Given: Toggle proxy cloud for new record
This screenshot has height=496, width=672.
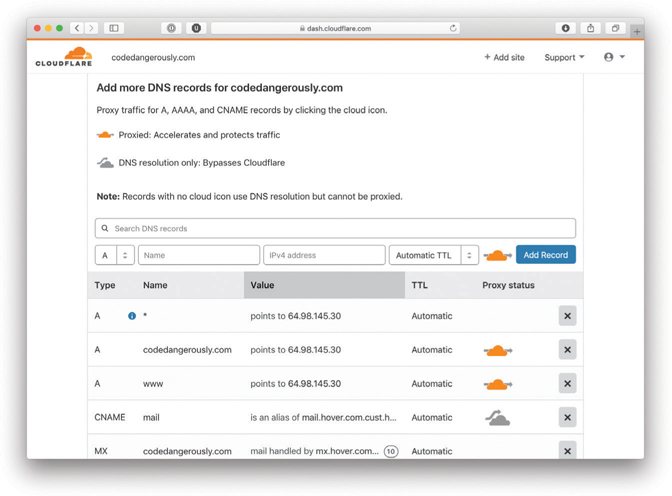Looking at the screenshot, I should click(x=497, y=256).
